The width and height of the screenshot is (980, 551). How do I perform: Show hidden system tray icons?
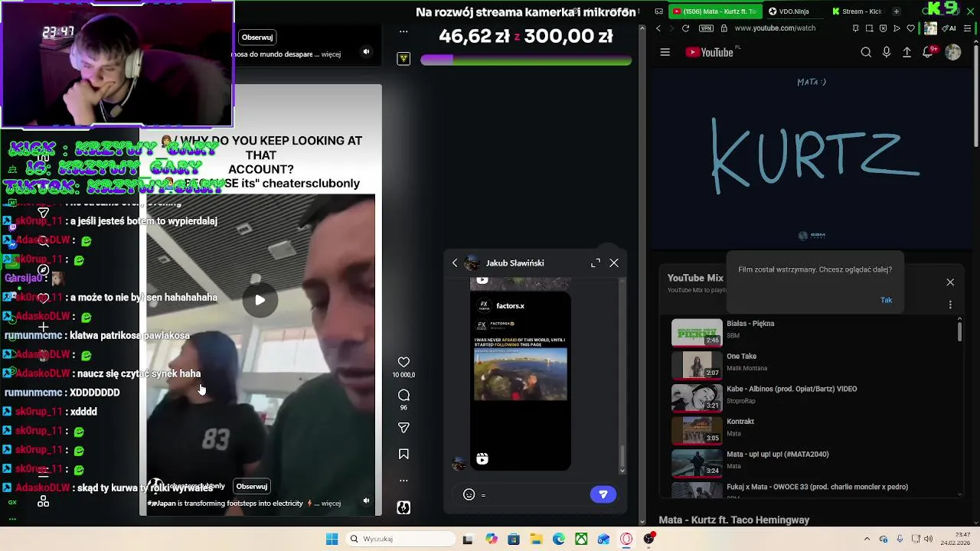(x=867, y=540)
